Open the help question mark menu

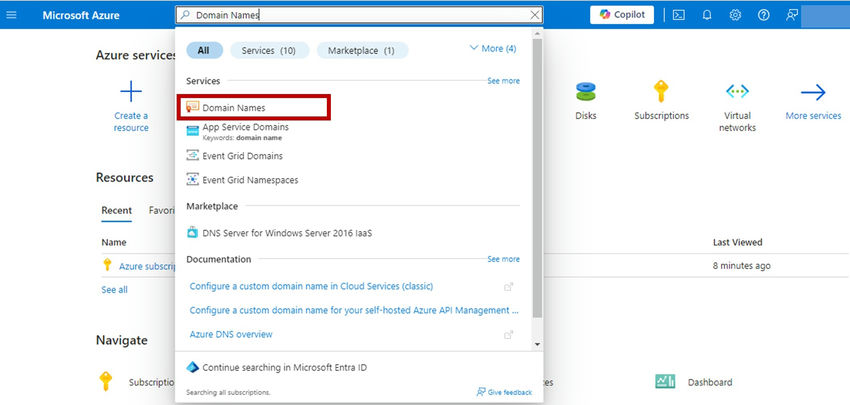763,15
